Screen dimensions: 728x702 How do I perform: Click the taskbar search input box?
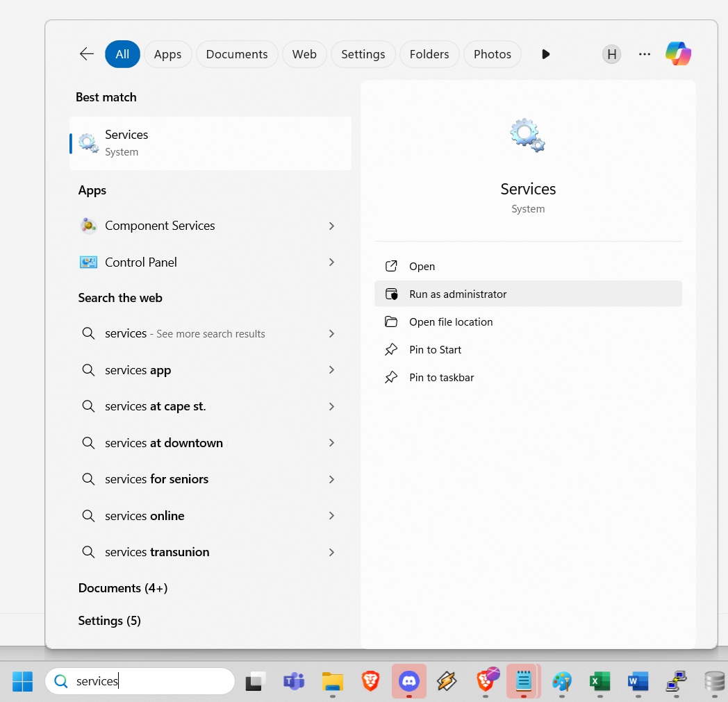pos(146,681)
